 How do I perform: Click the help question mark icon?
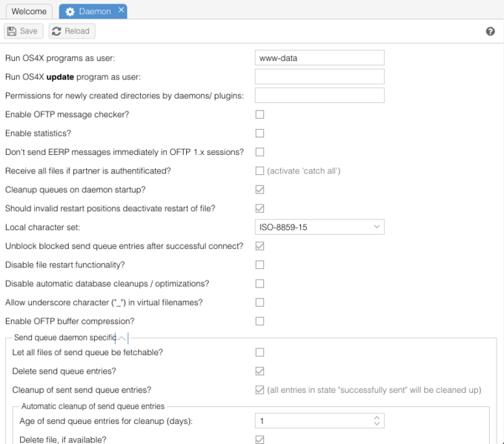[x=490, y=31]
